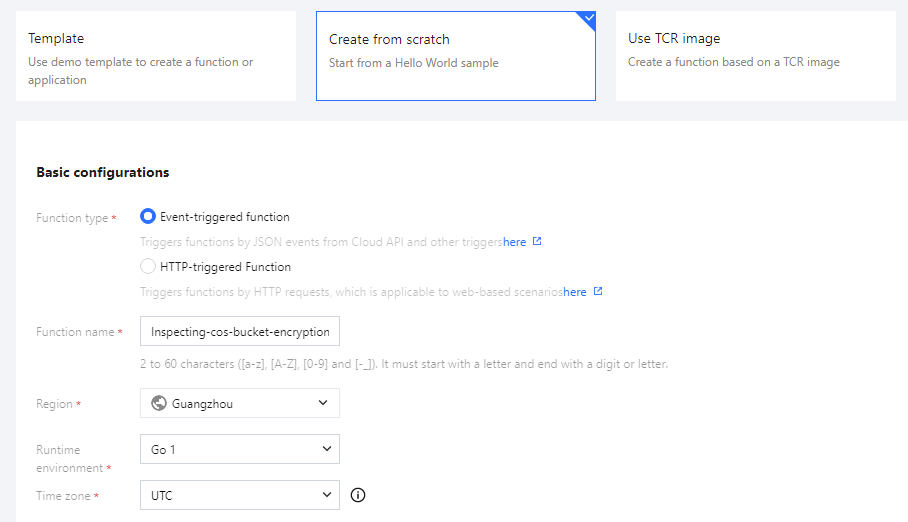908x522 pixels.
Task: Click the Basic configurations heading
Action: tap(103, 172)
